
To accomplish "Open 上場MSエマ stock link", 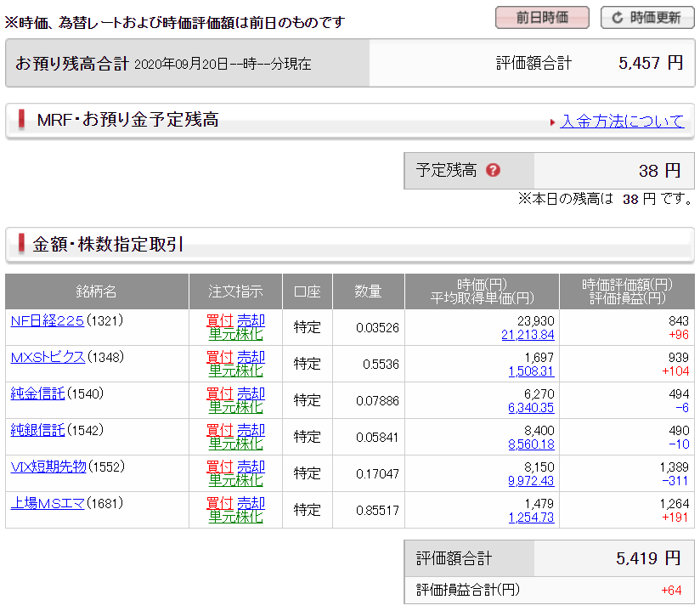I will (x=48, y=504).
